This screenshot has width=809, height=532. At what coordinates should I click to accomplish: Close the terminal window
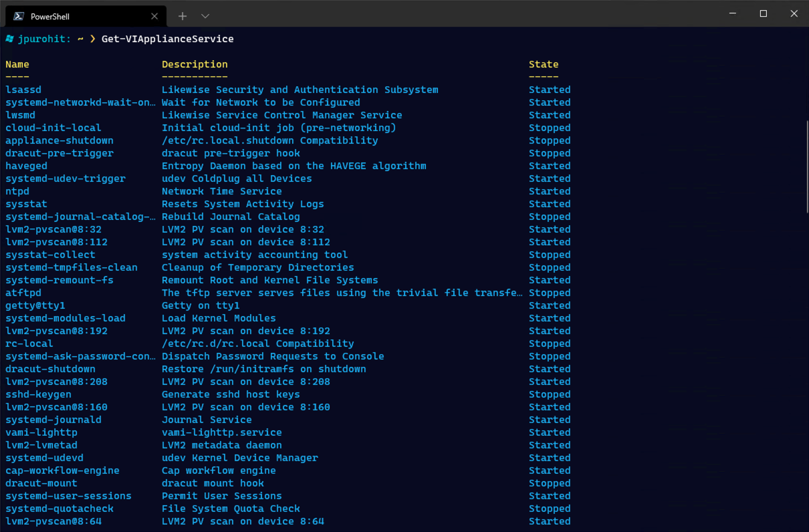794,14
